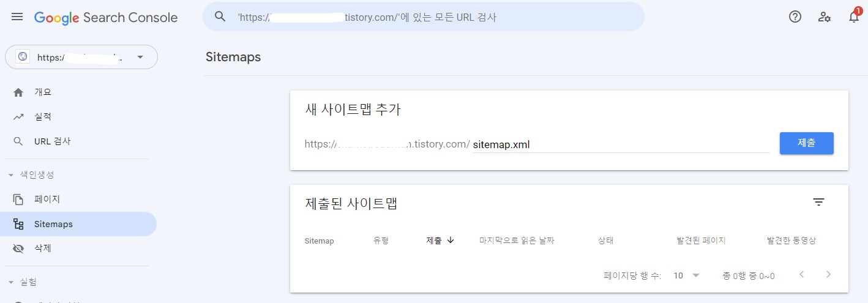Open the rows per page dropdown showing 10
The width and height of the screenshot is (868, 303).
(x=686, y=275)
